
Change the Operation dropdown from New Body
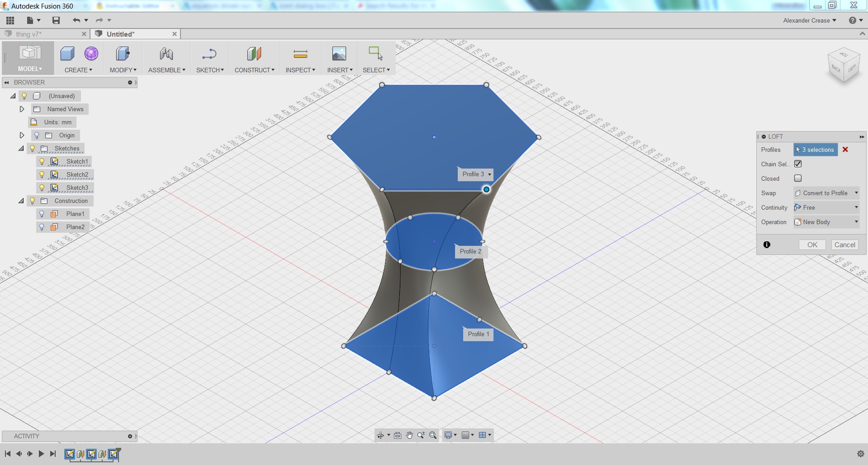tap(825, 222)
